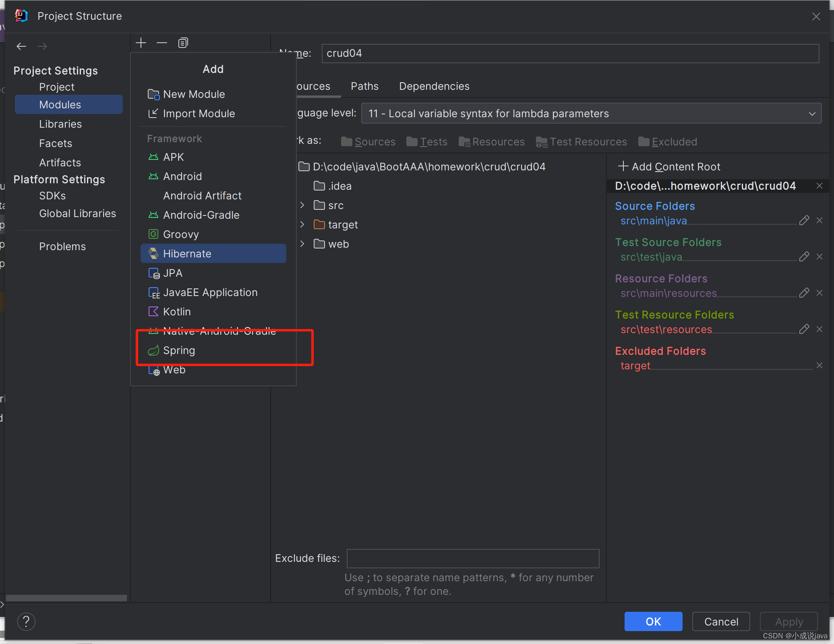Click the copy module icon in toolbar
The height and width of the screenshot is (644, 834).
click(x=183, y=42)
